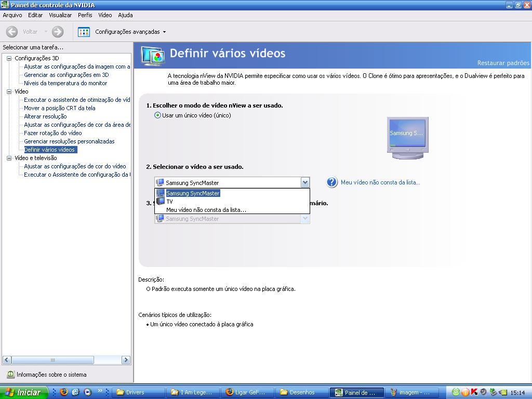Select Gerenciar resoluções personalizadas

tap(69, 141)
